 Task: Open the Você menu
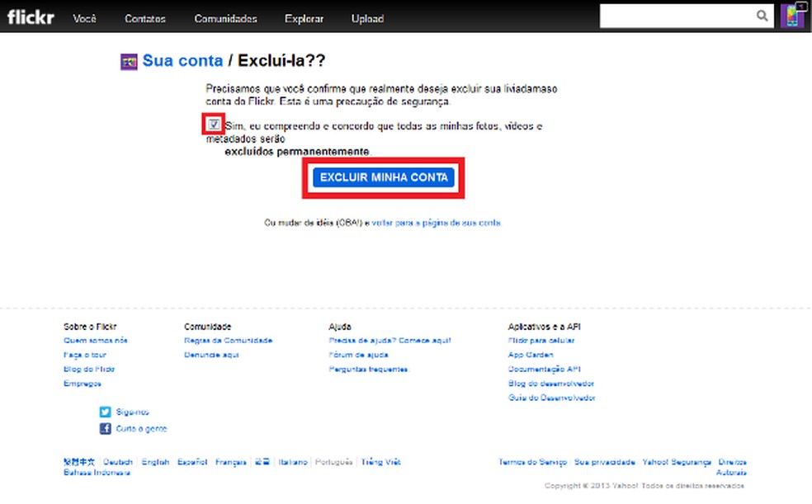(x=84, y=17)
